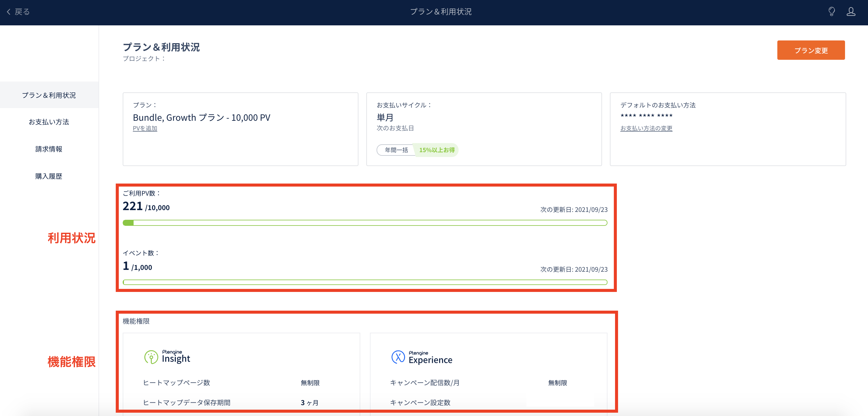Open お支払い方法の変更 link
Screen dimensions: 868x416
(646, 129)
